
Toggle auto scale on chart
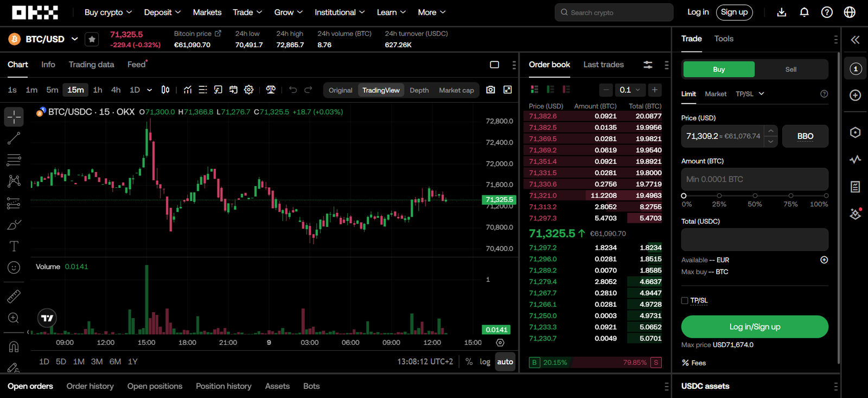pyautogui.click(x=505, y=362)
